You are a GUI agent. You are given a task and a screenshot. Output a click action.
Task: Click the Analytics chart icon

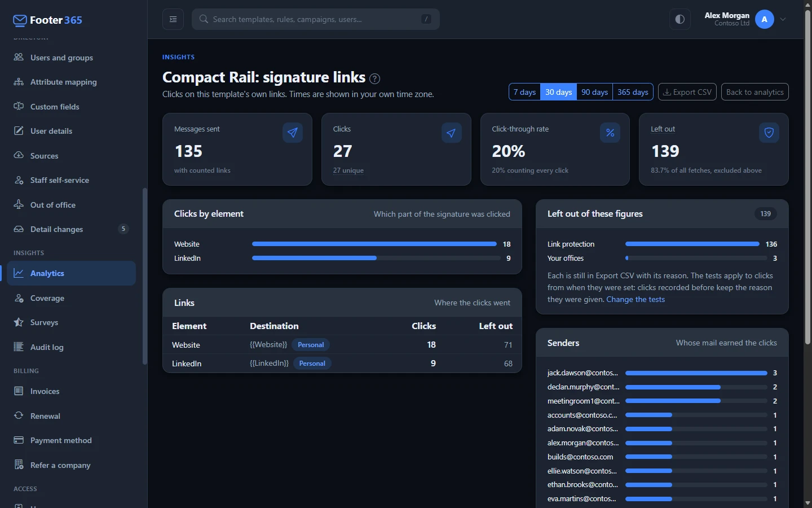tap(19, 273)
